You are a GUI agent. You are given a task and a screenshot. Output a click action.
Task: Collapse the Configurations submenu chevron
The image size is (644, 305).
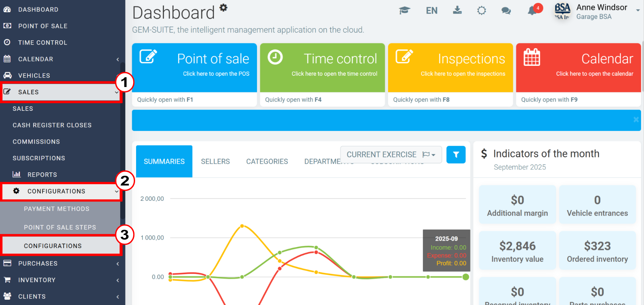click(x=117, y=192)
